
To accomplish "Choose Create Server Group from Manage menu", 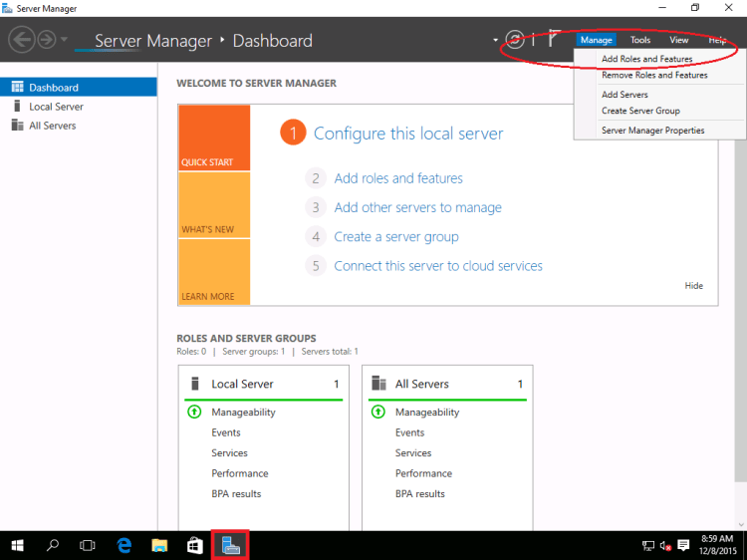I will pos(640,111).
